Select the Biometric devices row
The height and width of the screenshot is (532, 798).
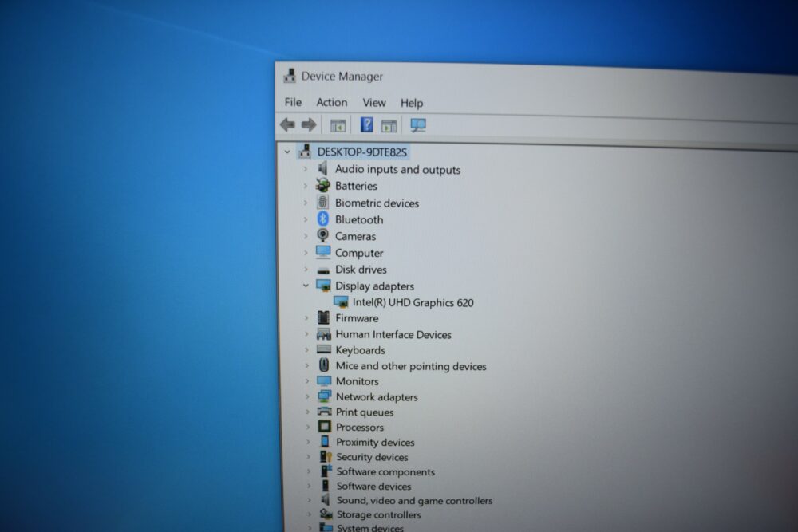377,203
